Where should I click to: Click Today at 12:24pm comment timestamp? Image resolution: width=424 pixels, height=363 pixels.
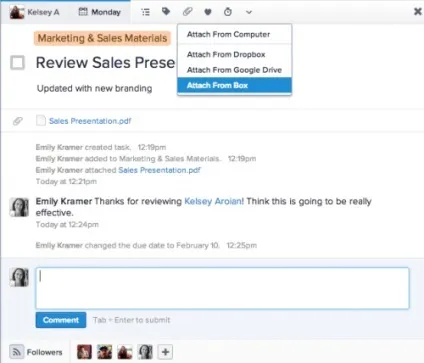point(67,224)
